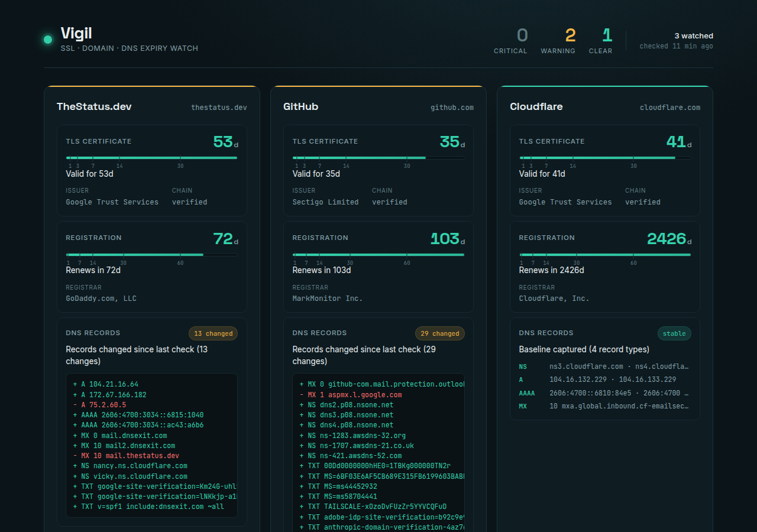Click the 2426d registration value
757x532 pixels.
pyautogui.click(x=669, y=239)
